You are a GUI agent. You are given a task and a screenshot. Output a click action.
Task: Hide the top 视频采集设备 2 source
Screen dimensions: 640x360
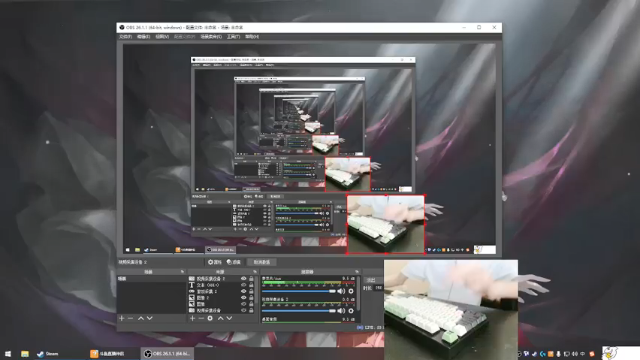pos(243,279)
